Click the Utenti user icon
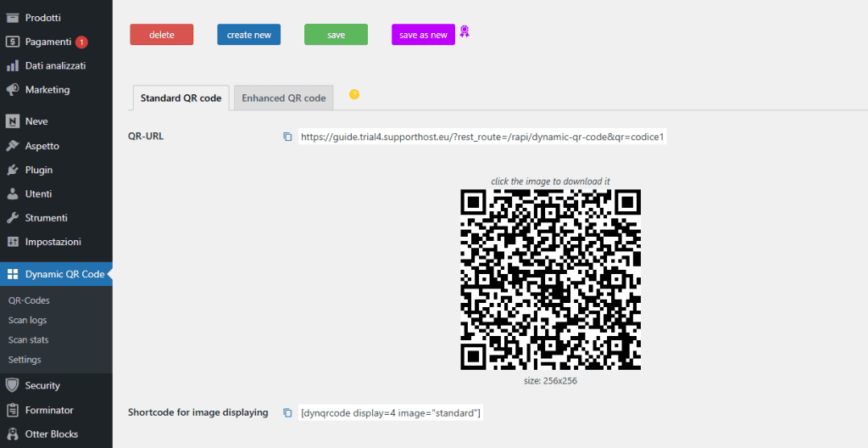The height and width of the screenshot is (448, 868). click(x=12, y=194)
